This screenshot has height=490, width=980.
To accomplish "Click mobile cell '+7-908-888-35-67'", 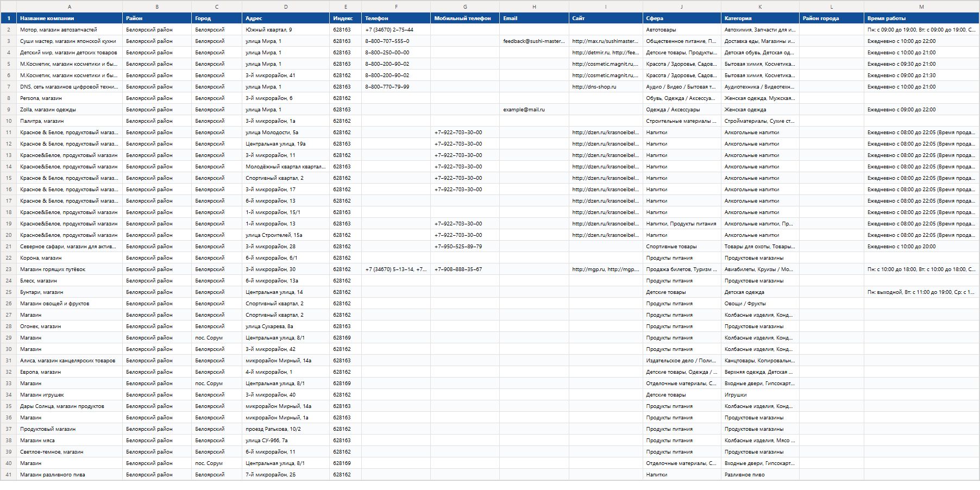I will pos(465,269).
